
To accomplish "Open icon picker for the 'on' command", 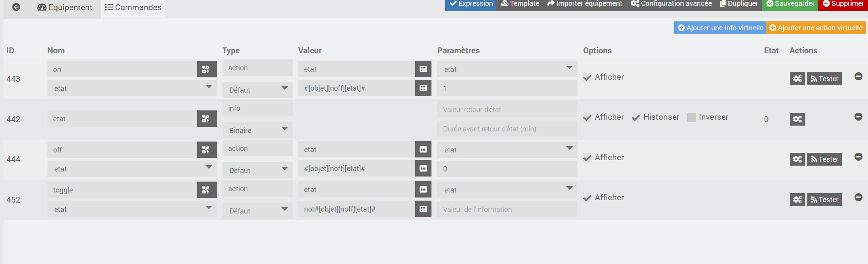I will (x=207, y=69).
